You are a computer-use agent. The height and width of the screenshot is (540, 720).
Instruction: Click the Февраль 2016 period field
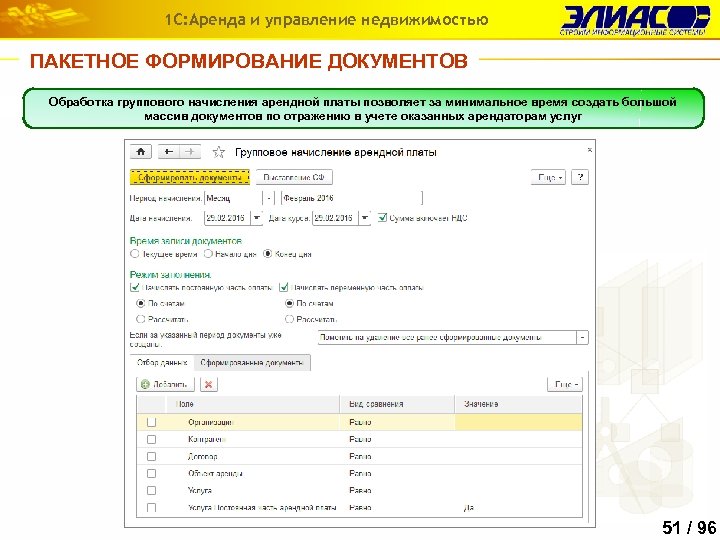352,198
